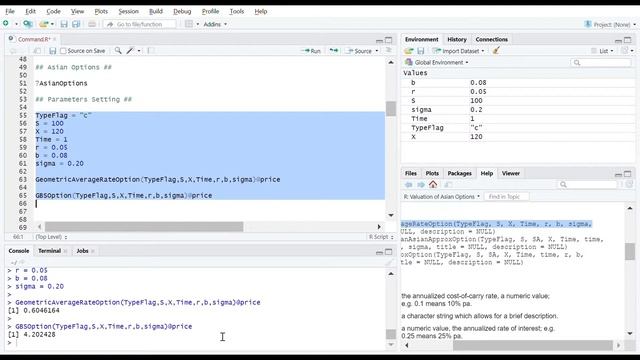
Task: Click the Load workspace icon in the Environment pane
Action: 409,51
